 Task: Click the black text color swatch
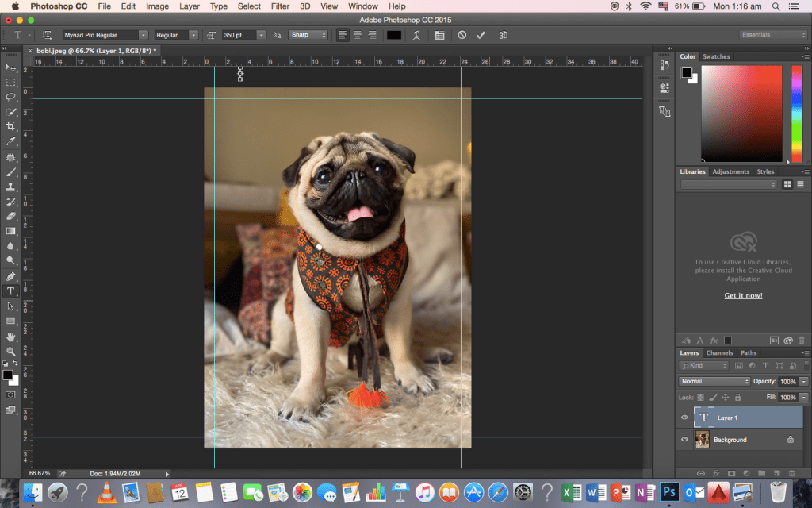coord(394,35)
